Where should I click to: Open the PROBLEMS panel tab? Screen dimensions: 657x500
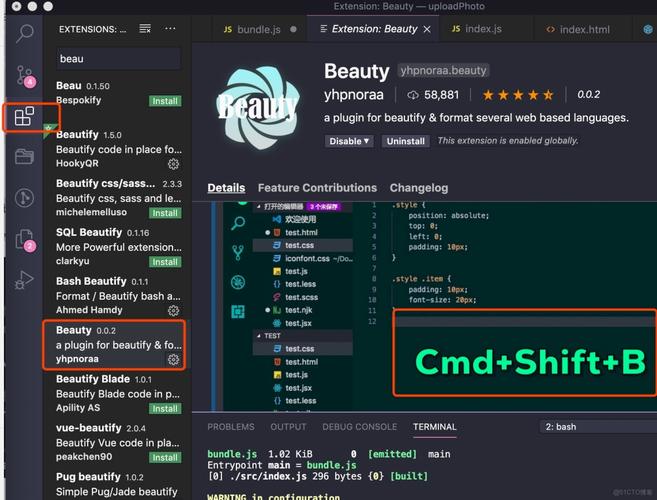pyautogui.click(x=231, y=427)
